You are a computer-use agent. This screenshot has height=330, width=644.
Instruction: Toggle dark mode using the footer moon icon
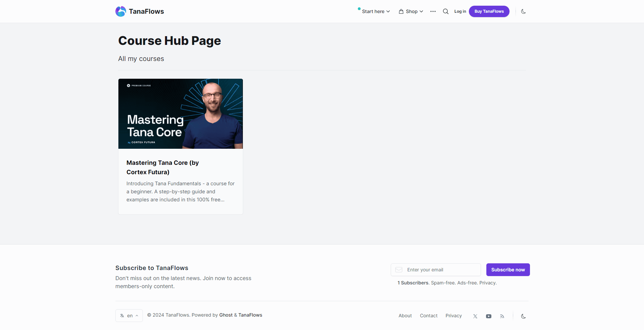[x=523, y=316]
